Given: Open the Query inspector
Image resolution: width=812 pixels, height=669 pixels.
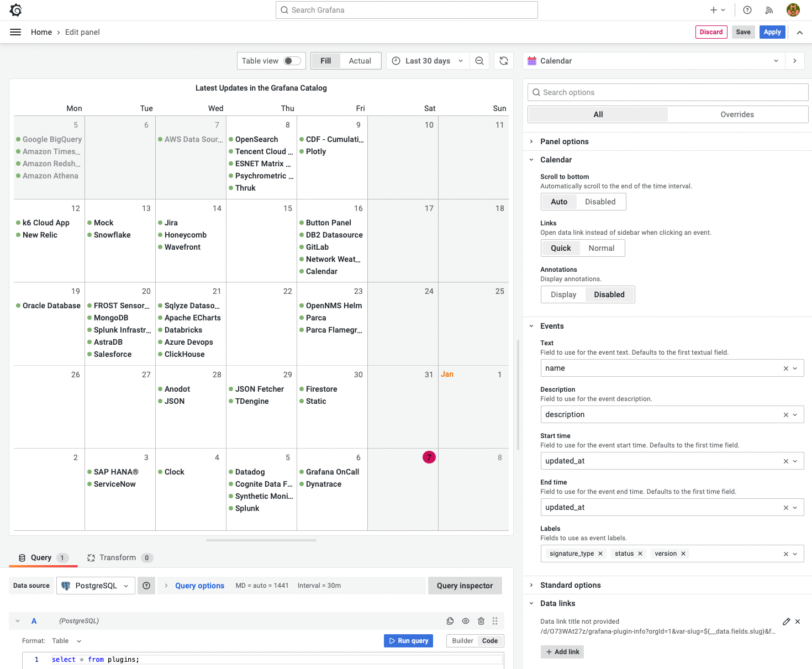Looking at the screenshot, I should (x=465, y=586).
